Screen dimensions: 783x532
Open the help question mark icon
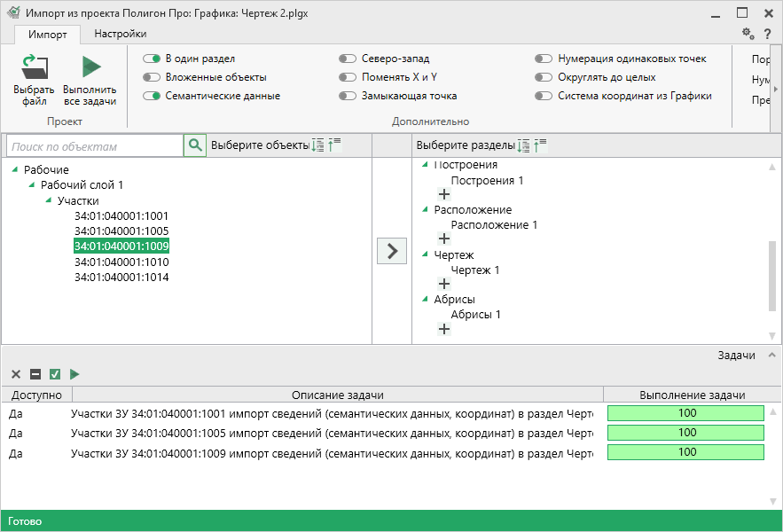coord(768,34)
